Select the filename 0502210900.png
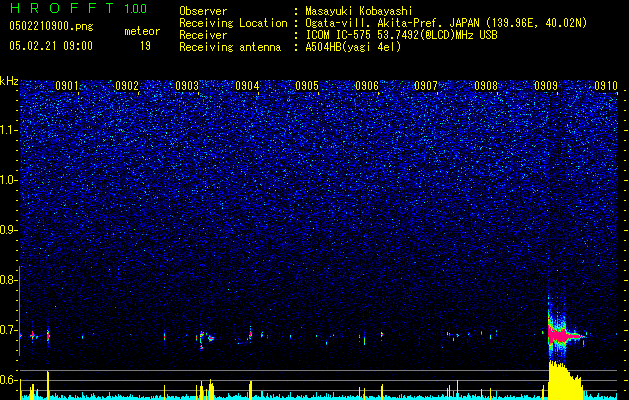Image resolution: width=629 pixels, height=400 pixels. [51, 26]
